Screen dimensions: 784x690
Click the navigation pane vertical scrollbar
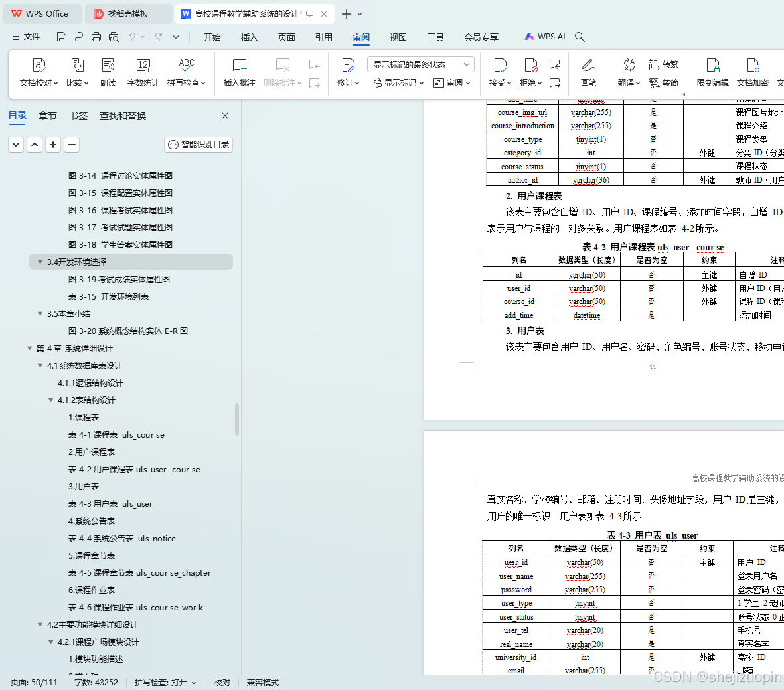click(237, 419)
